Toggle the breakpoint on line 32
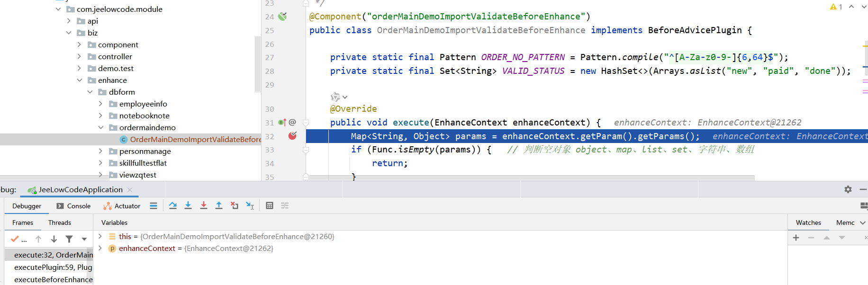The width and height of the screenshot is (868, 285). pyautogui.click(x=292, y=136)
